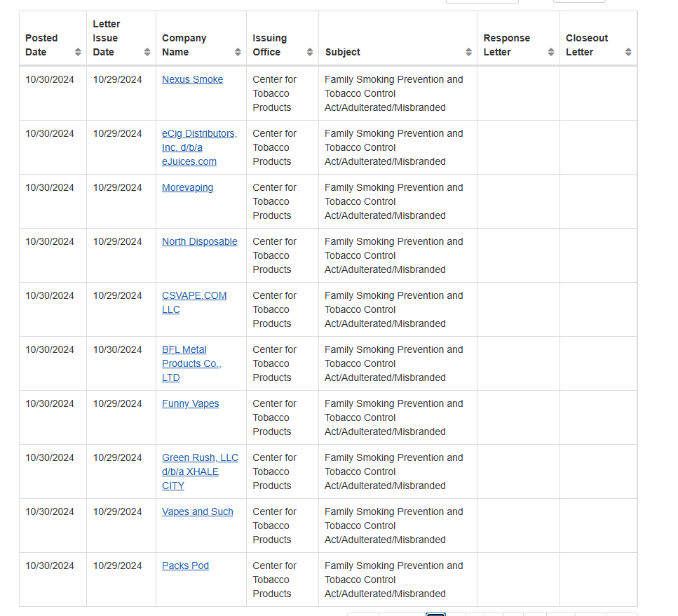Click Subject header text
Screen dimensions: 678x616
(342, 52)
